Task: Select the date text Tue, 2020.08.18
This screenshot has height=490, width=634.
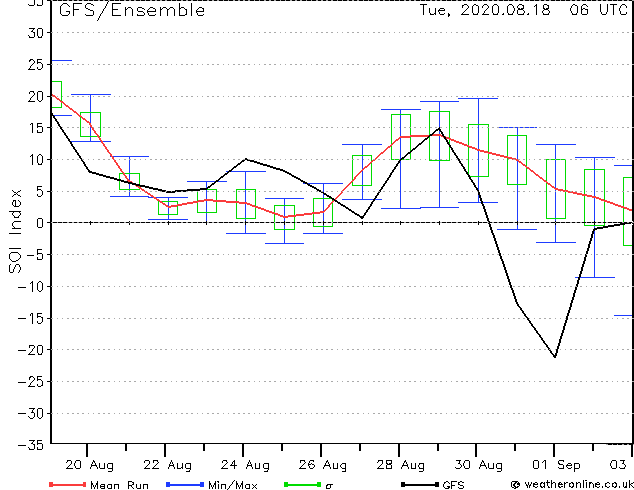Action: click(x=485, y=10)
